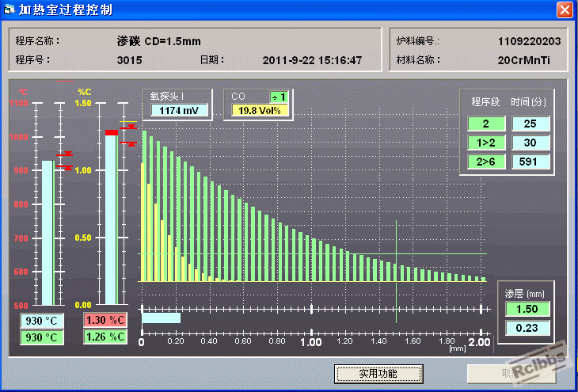Click the carbon potential bar gauge column
Viewport: 578px width, 392px height.
point(112,218)
